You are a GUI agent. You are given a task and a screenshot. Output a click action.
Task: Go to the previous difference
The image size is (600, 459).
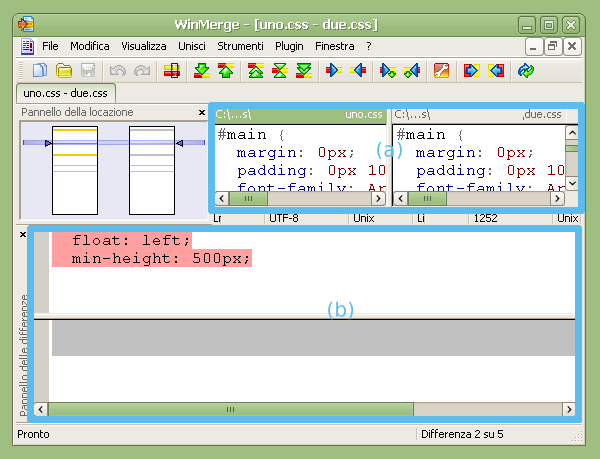pyautogui.click(x=226, y=70)
